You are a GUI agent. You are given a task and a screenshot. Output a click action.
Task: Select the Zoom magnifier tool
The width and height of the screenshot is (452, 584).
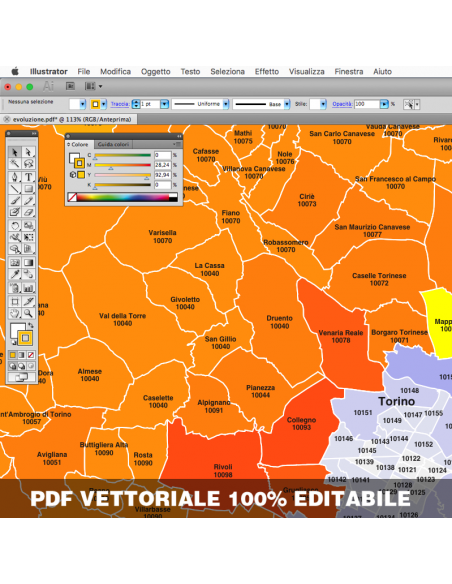[x=28, y=313]
